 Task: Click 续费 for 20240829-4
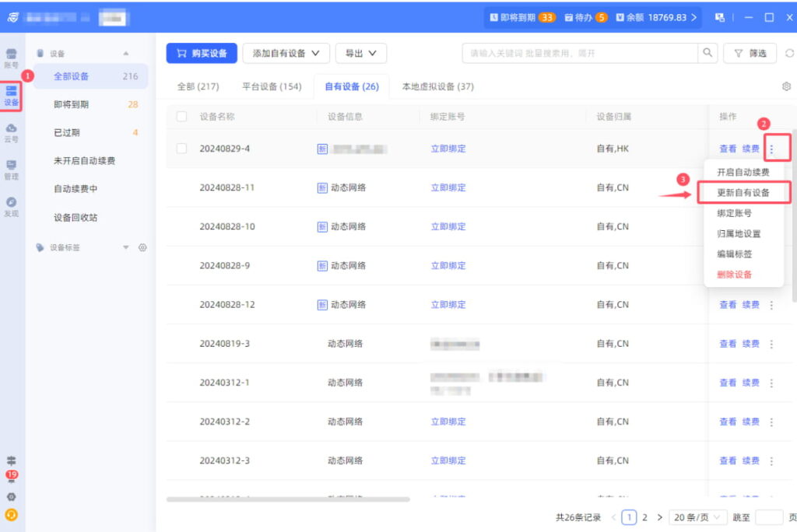point(751,149)
